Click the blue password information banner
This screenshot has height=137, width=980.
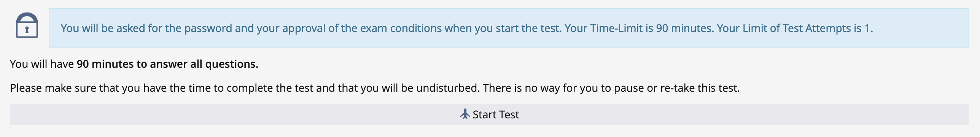pos(508,28)
